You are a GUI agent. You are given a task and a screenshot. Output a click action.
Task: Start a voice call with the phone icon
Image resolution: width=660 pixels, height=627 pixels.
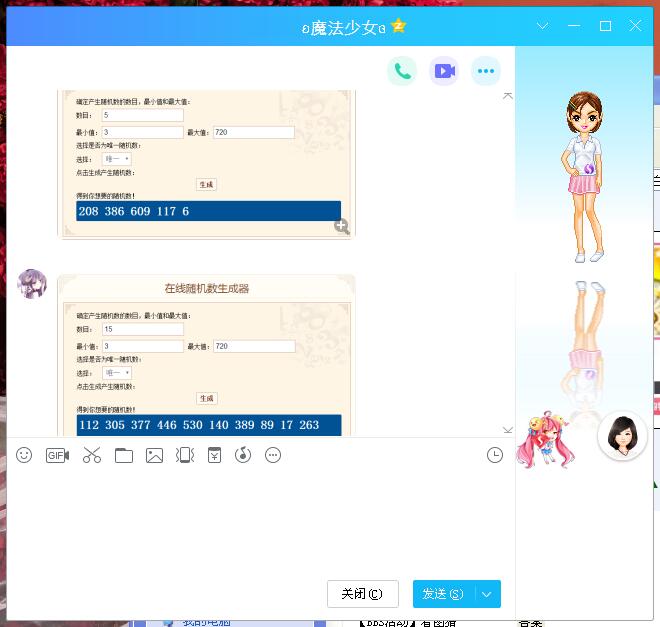click(x=402, y=71)
